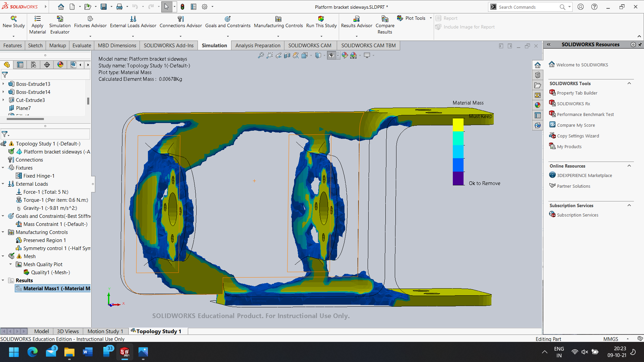Image resolution: width=644 pixels, height=362 pixels.
Task: Open Performance Benchmark Test link
Action: click(585, 114)
